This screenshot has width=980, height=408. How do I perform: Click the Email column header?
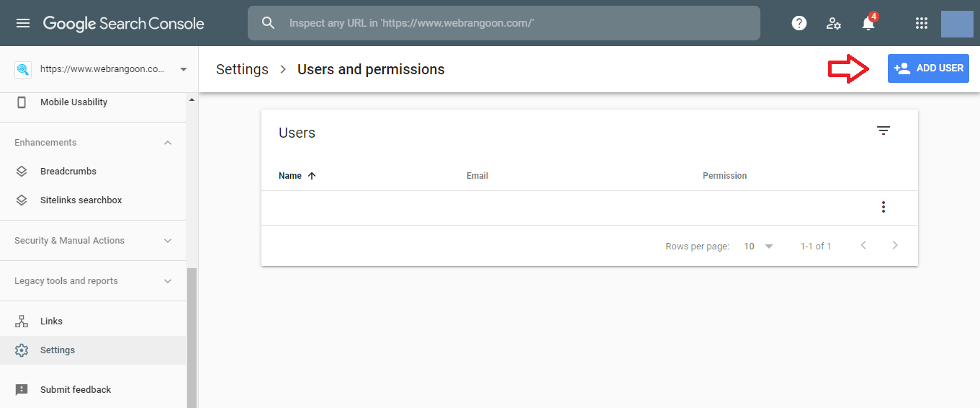coord(477,176)
